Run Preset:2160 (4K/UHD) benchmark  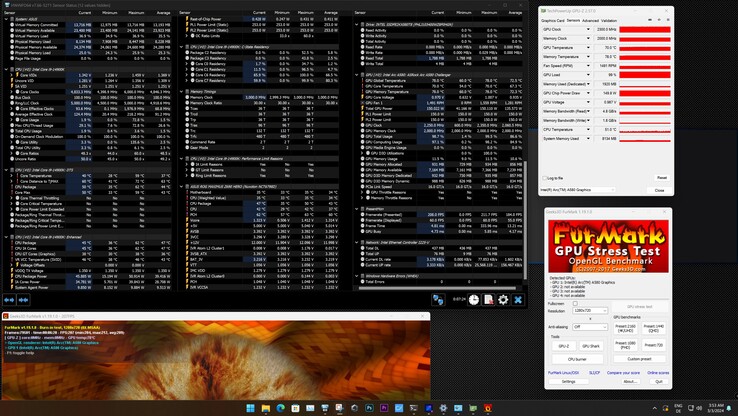626,328
